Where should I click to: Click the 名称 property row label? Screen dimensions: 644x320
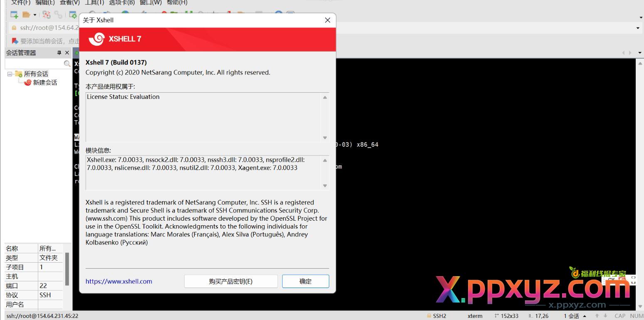point(12,249)
